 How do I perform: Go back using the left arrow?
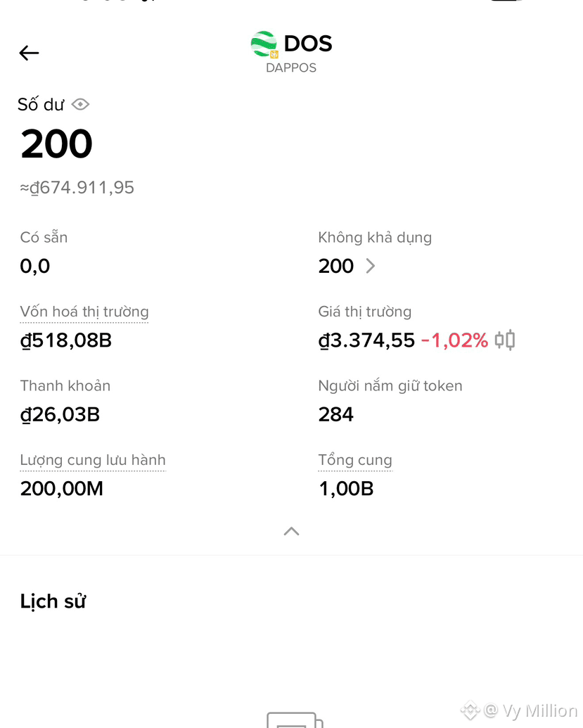29,53
